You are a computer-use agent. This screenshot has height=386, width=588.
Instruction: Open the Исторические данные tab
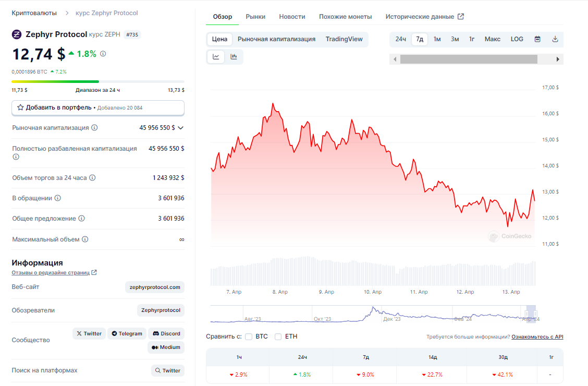click(x=420, y=17)
